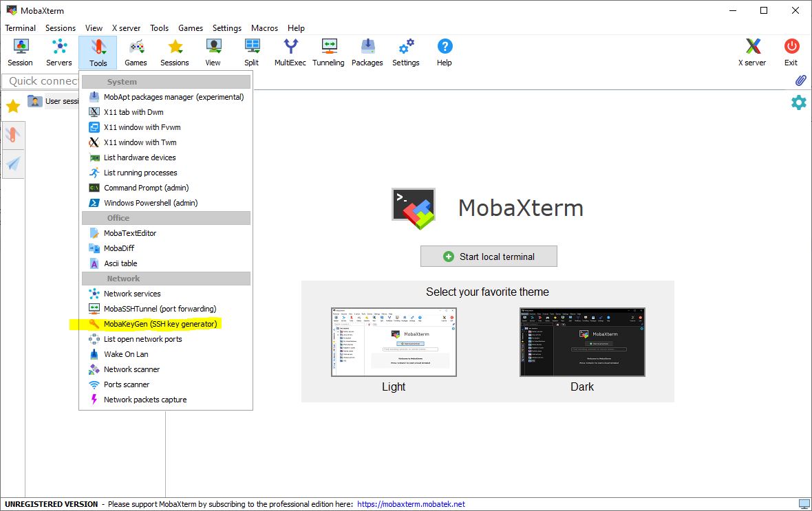The width and height of the screenshot is (812, 511).
Task: Open Network scanner from the menu
Action: pos(166,369)
